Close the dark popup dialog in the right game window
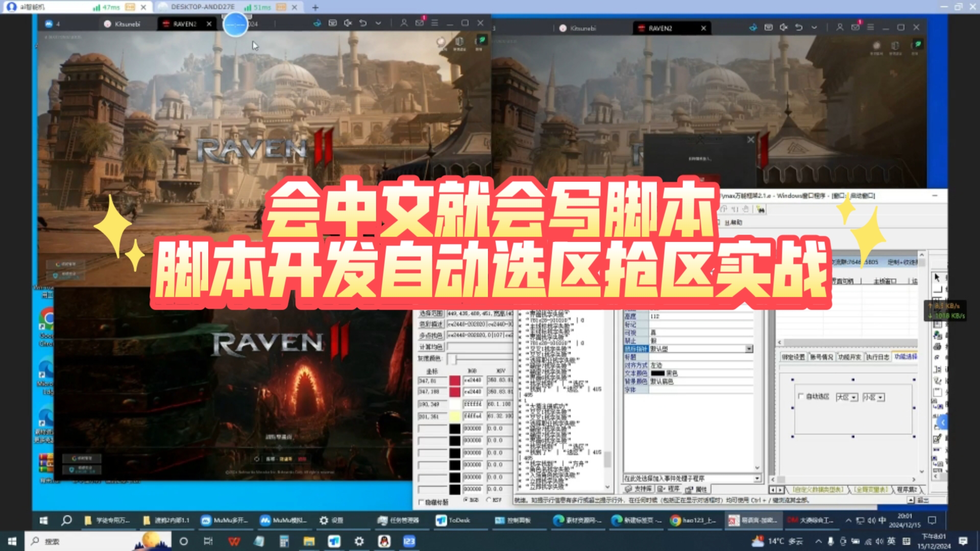This screenshot has width=980, height=551. coord(750,140)
